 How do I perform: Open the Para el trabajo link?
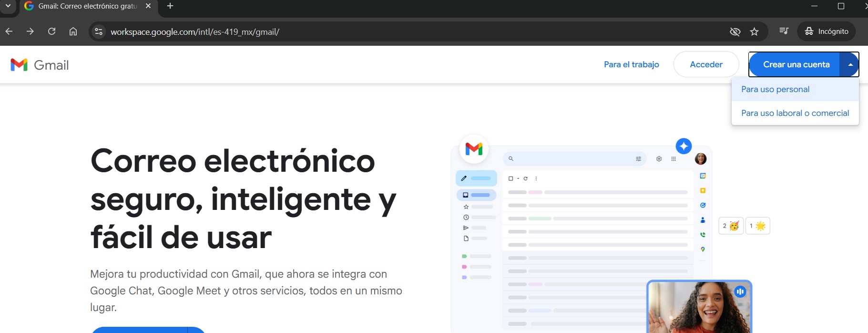point(631,64)
